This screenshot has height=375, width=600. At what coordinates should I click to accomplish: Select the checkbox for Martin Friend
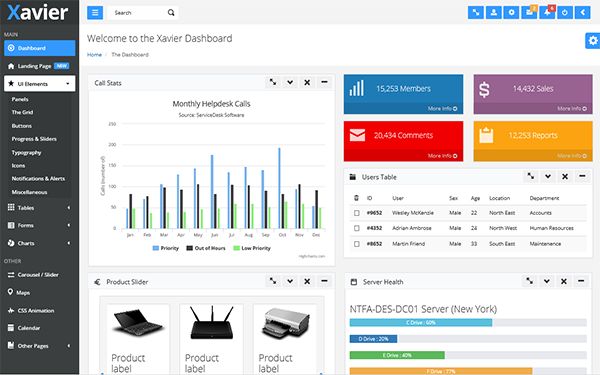click(357, 244)
